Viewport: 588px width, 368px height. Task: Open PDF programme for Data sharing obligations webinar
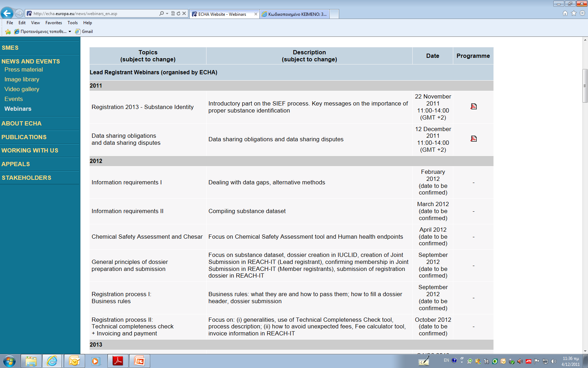point(474,138)
